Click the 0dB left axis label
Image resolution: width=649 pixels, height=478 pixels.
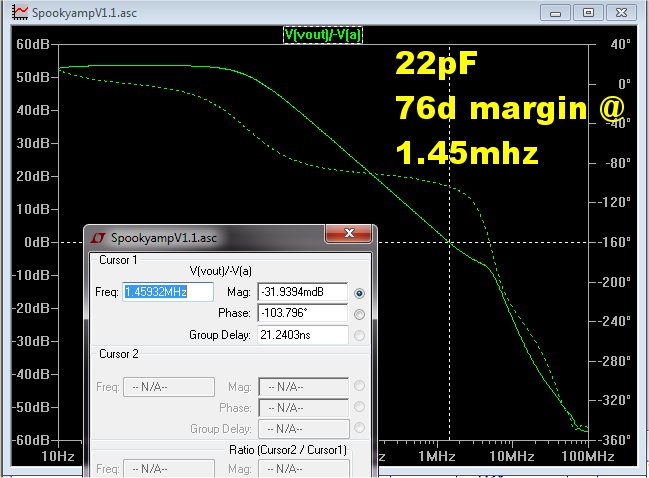[37, 242]
